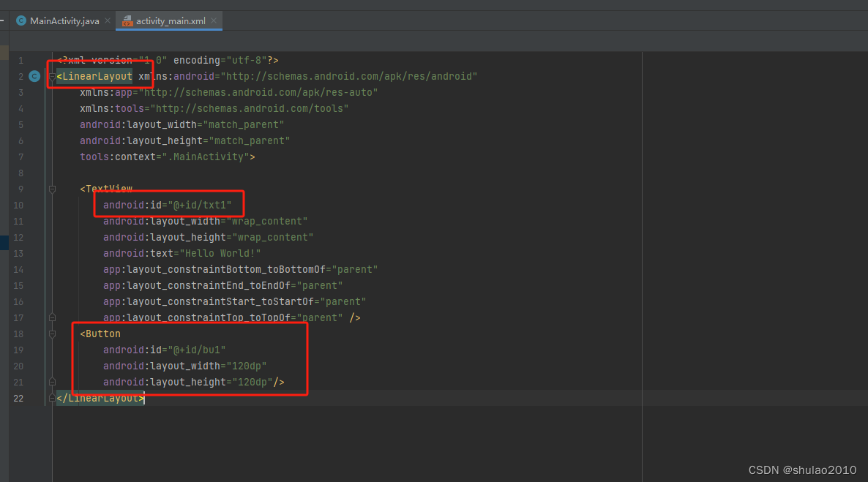Viewport: 868px width, 482px height.
Task: Collapse the TextView block in the editor gutter
Action: [52, 189]
